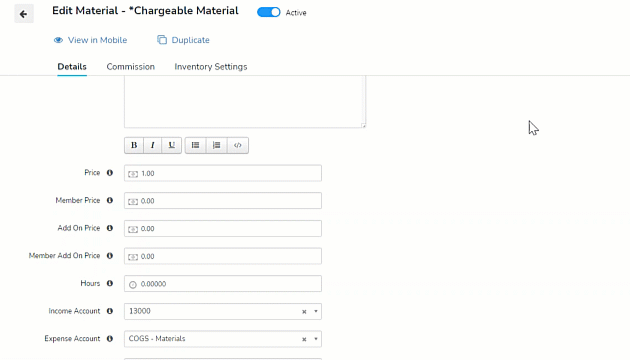
Task: Click into the Member Price field
Action: (223, 201)
